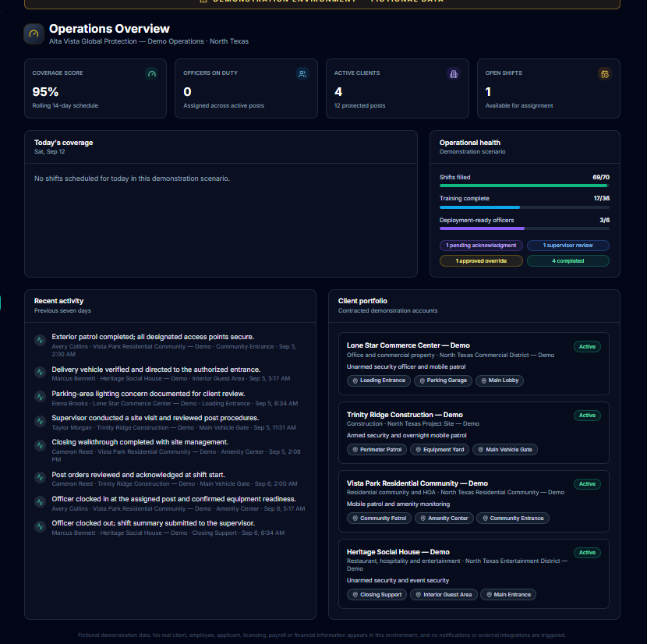Click Active status on Vista Park Residential Community
This screenshot has height=644, width=647.
click(x=587, y=484)
